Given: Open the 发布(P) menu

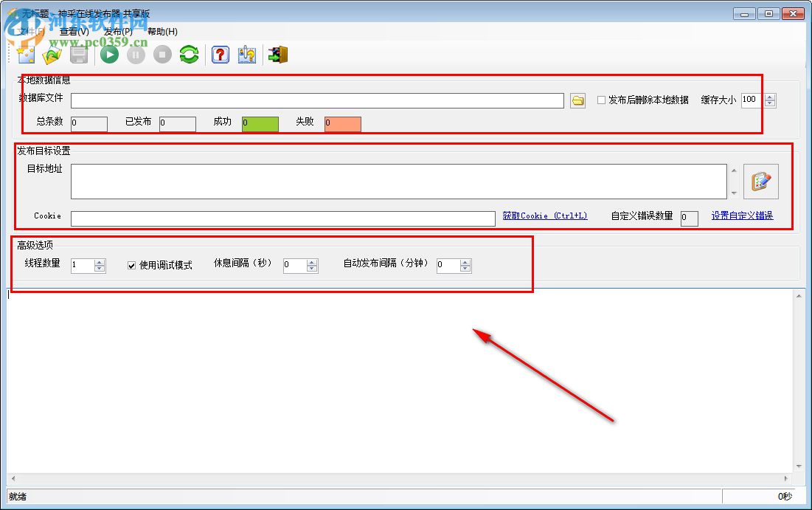Looking at the screenshot, I should [118, 32].
